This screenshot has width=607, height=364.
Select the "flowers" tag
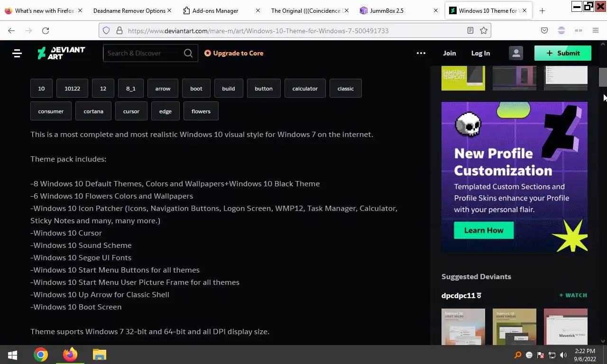coord(201,111)
